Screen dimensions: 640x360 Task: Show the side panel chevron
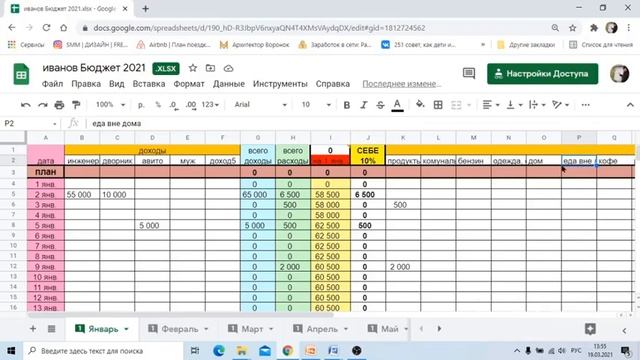coord(624,330)
